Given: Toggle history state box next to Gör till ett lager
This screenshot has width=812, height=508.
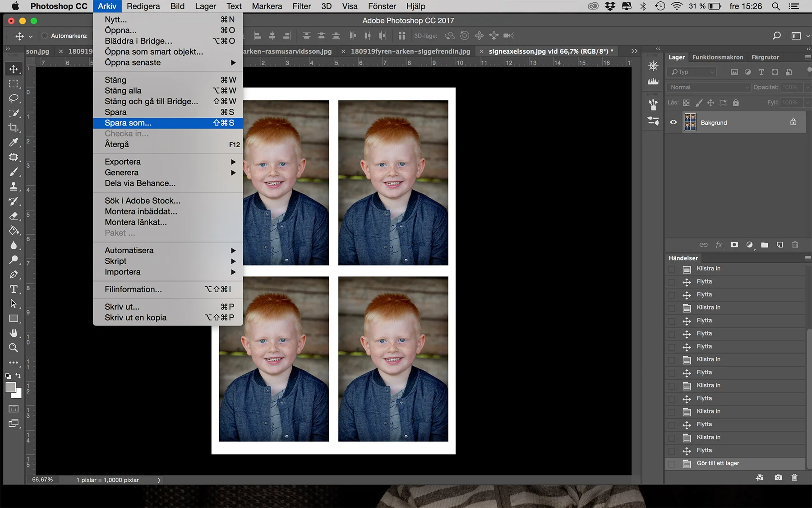Looking at the screenshot, I should coord(671,464).
